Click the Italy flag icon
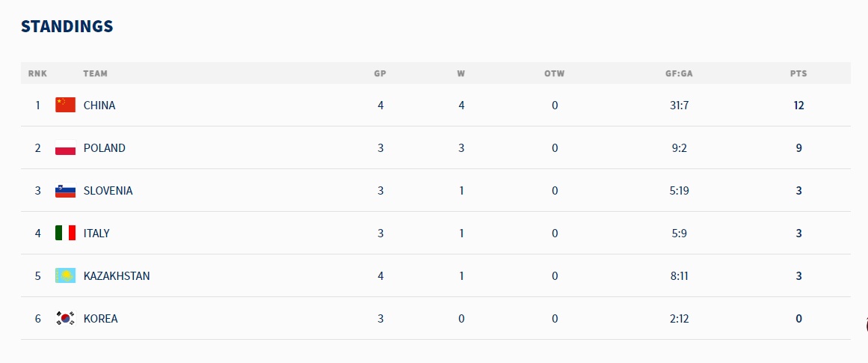 click(x=65, y=233)
